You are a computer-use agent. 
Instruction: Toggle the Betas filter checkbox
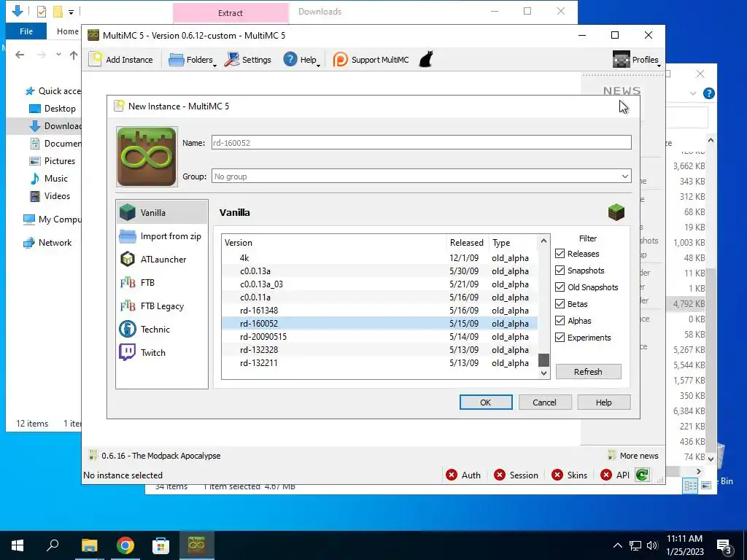click(x=560, y=304)
